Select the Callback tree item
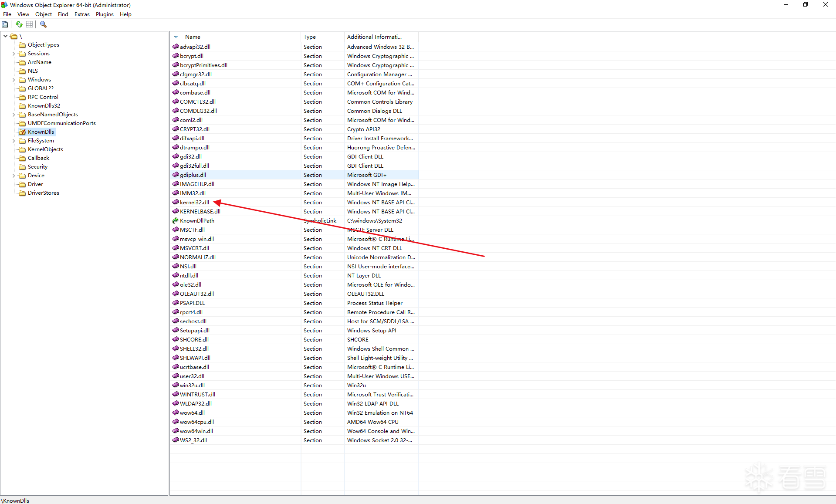Image resolution: width=836 pixels, height=504 pixels. (x=38, y=158)
